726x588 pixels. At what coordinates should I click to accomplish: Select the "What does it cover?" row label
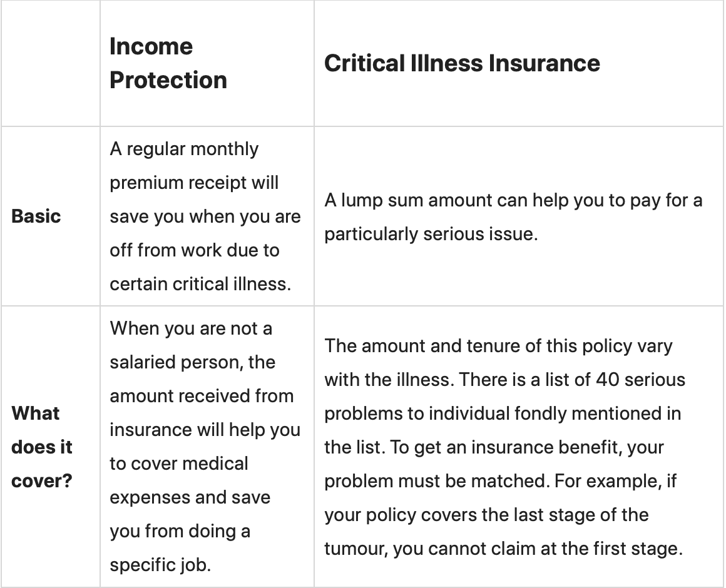pos(42,447)
